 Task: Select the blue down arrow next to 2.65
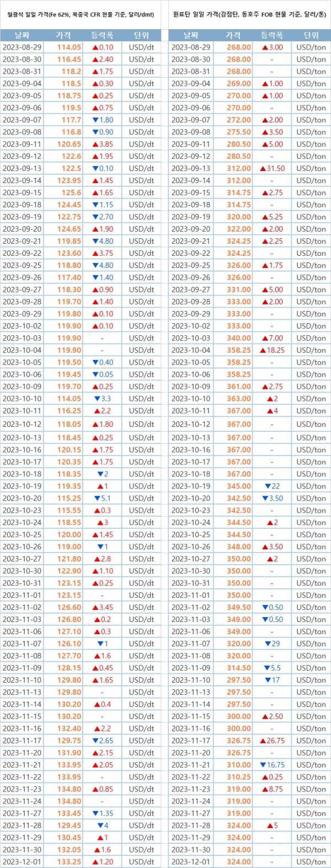click(95, 741)
